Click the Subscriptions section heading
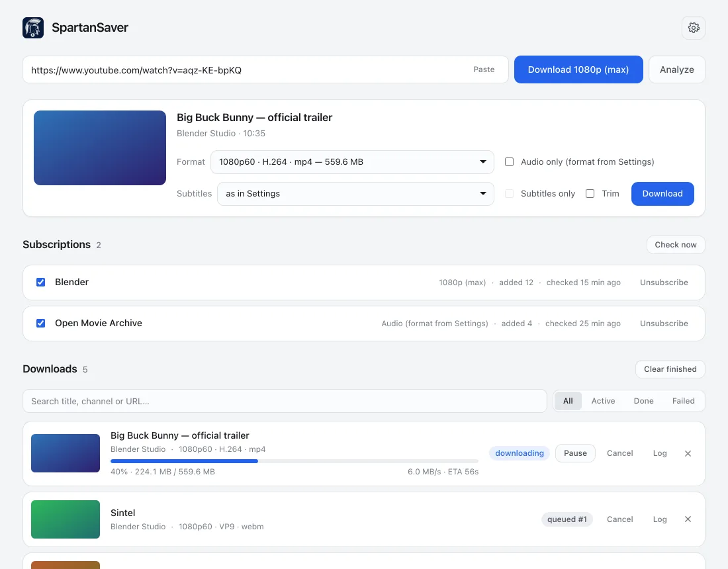Screen dimensions: 728x569 [x=57, y=245]
